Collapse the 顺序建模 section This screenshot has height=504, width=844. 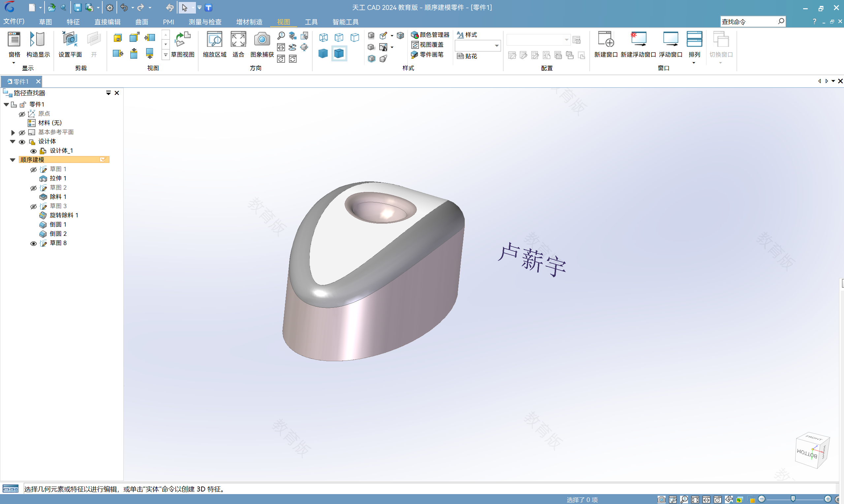coord(13,160)
